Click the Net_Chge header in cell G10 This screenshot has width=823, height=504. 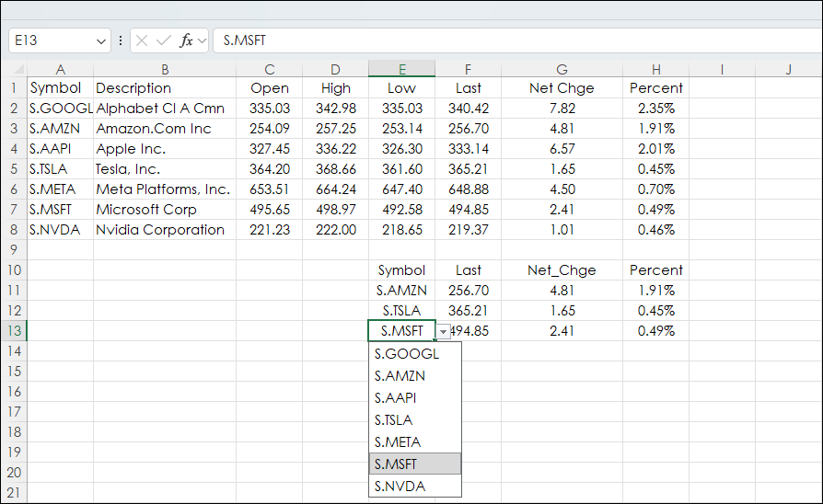[x=562, y=270]
